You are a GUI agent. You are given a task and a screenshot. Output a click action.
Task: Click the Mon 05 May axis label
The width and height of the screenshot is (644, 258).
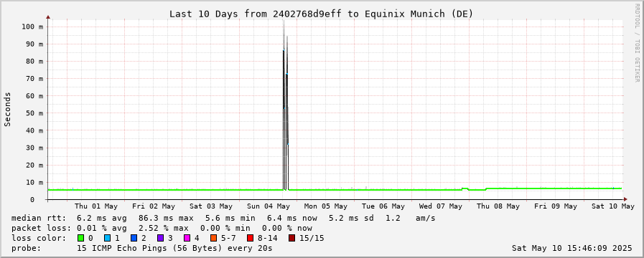coord(326,206)
